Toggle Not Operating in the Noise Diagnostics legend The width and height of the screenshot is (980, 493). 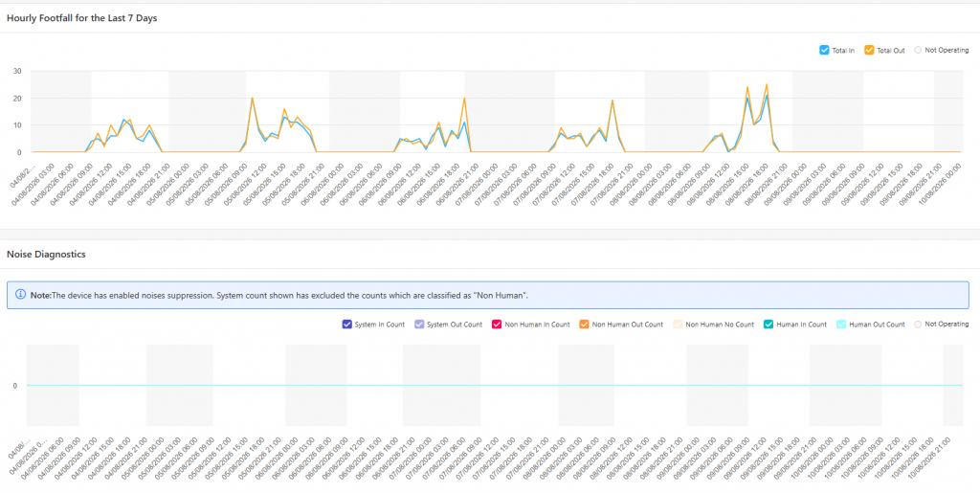click(918, 325)
